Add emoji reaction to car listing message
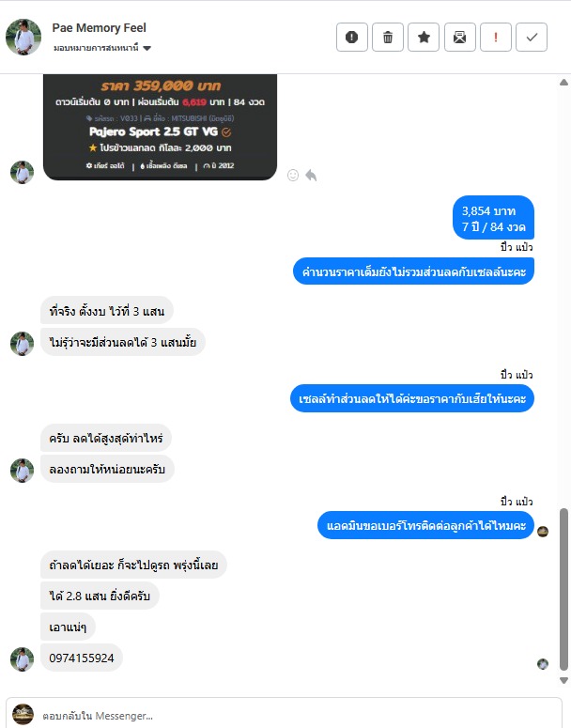The height and width of the screenshot is (728, 571). point(293,175)
